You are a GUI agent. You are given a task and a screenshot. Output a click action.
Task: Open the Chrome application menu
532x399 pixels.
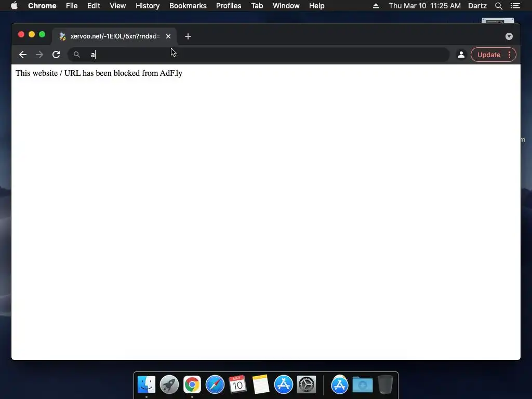coord(42,6)
